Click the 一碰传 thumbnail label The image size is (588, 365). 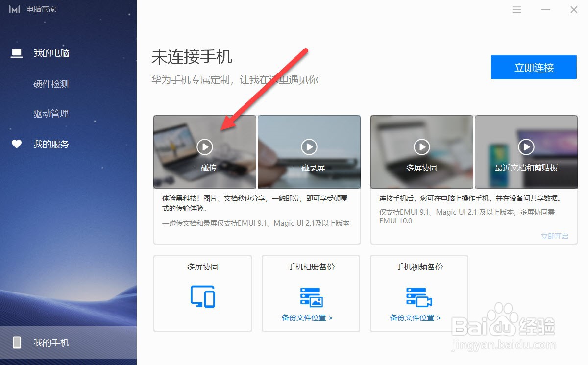coord(205,168)
